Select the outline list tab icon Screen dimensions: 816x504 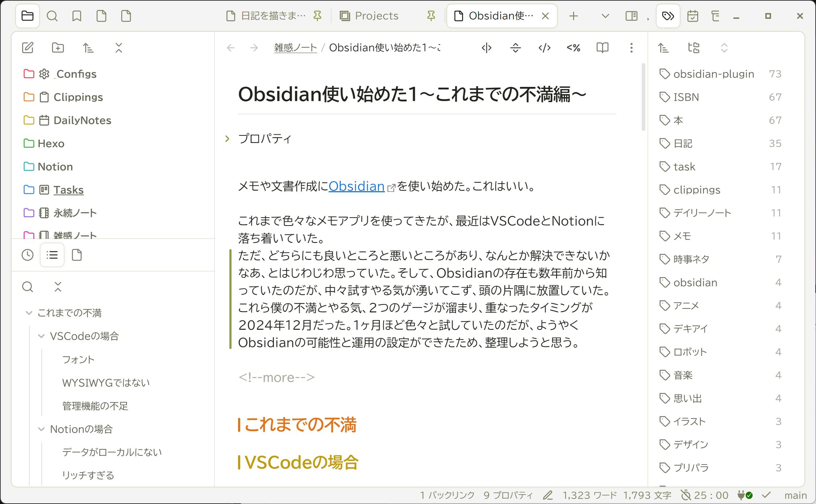[x=52, y=255]
